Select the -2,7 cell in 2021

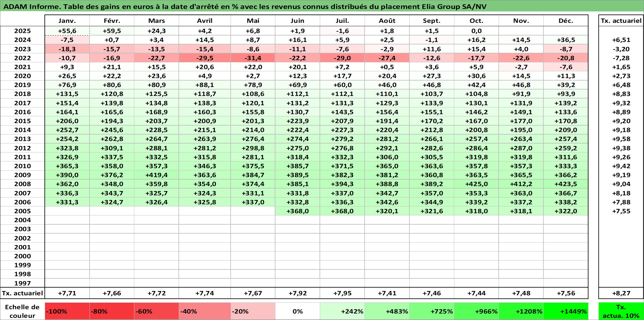521,67
